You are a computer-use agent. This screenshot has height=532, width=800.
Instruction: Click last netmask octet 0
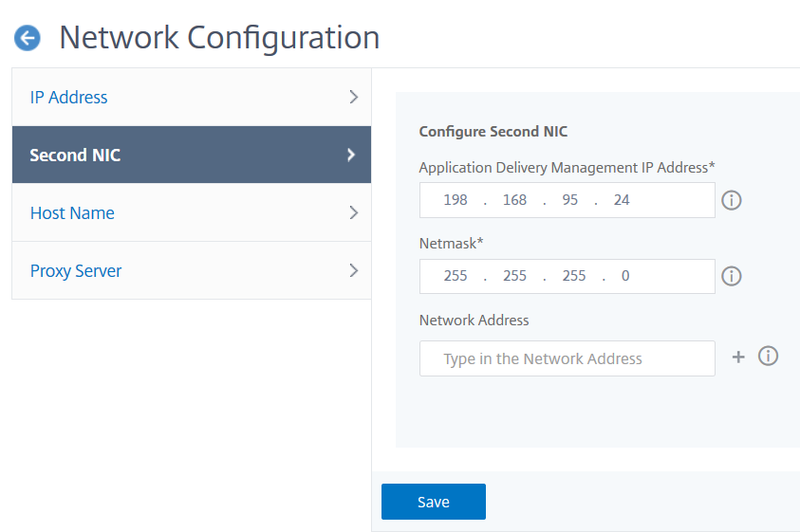point(625,276)
